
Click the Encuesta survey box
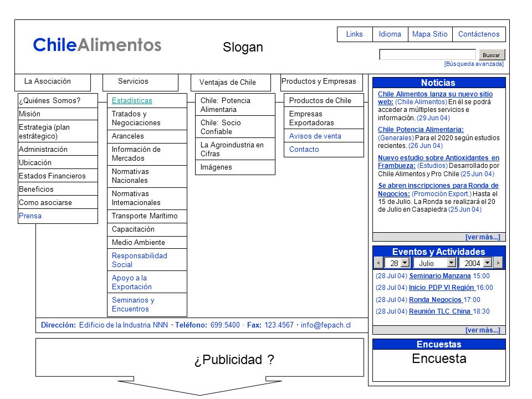439,365
